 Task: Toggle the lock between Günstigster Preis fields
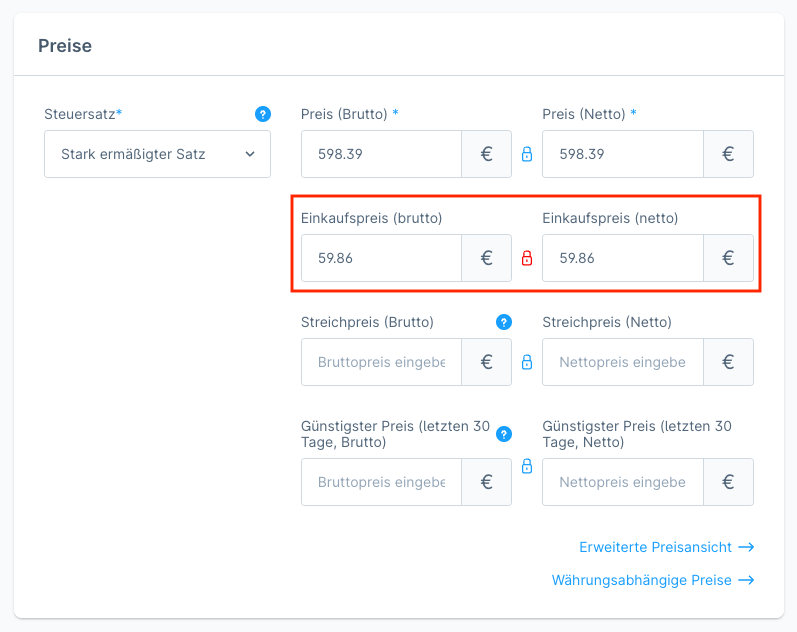pos(527,466)
